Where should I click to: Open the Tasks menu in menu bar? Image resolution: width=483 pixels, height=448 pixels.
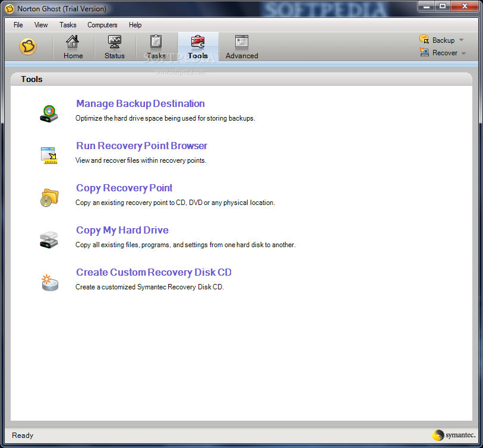point(68,25)
